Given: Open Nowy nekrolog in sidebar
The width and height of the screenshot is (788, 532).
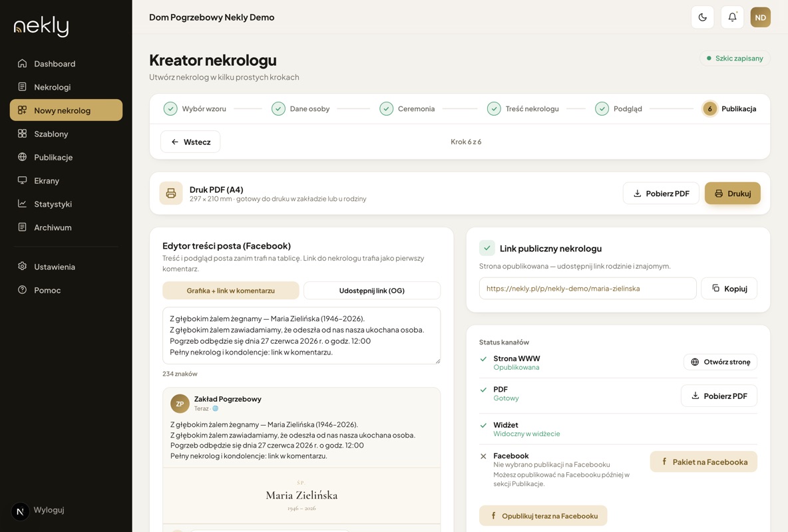Looking at the screenshot, I should (x=66, y=110).
